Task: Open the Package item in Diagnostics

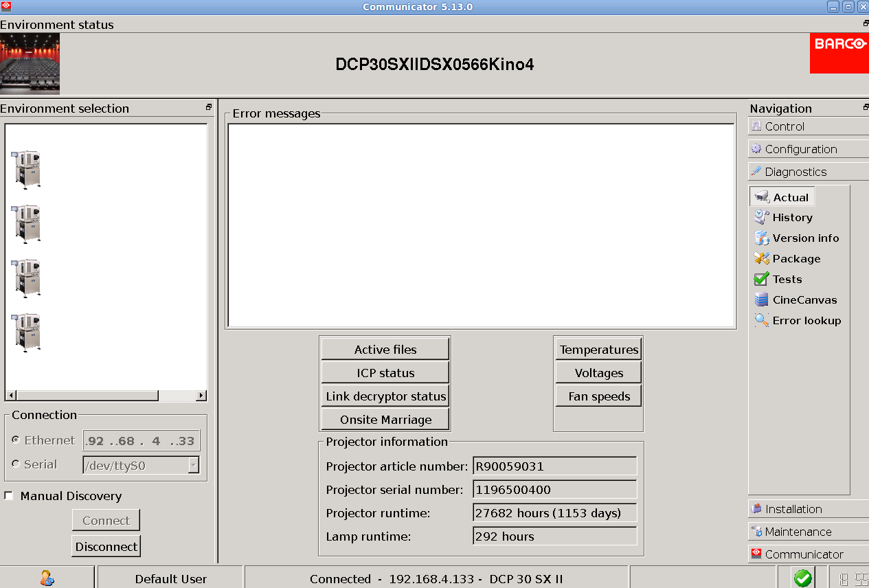Action: point(787,259)
